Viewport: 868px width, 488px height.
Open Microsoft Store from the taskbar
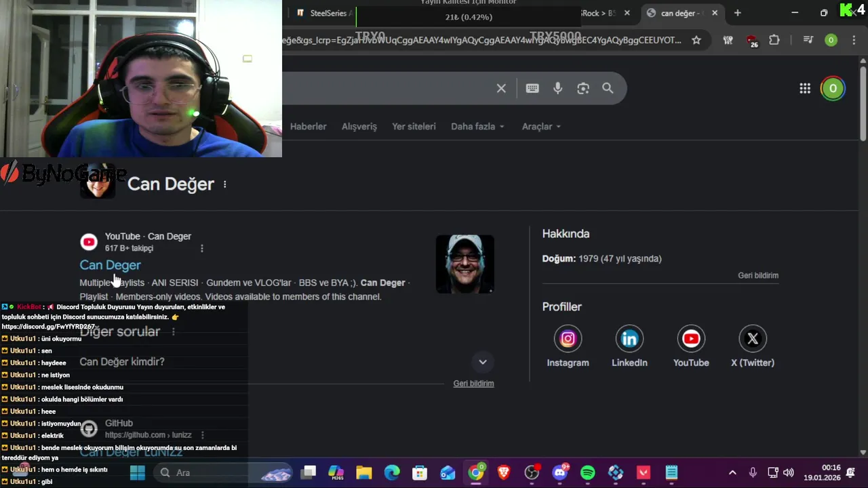click(x=420, y=472)
